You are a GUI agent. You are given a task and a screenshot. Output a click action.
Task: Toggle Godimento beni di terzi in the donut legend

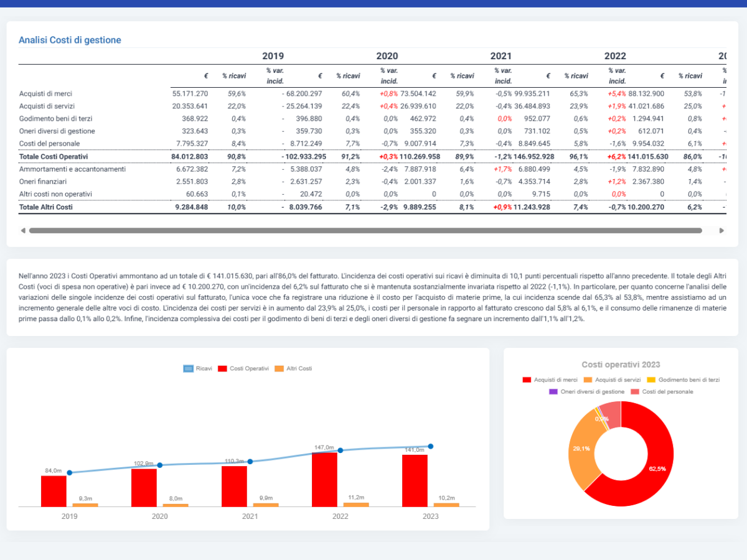click(684, 380)
